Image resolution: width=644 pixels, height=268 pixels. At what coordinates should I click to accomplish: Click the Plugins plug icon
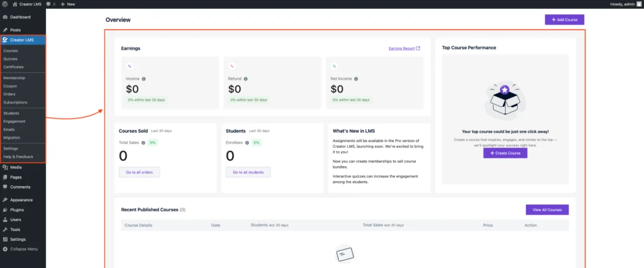click(5, 209)
